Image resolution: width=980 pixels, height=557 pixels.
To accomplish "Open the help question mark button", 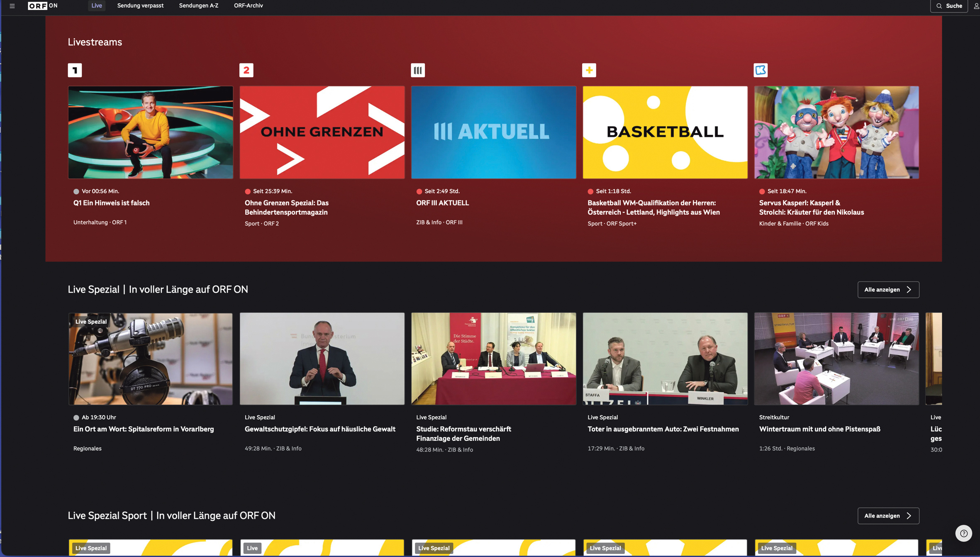I will pyautogui.click(x=963, y=533).
